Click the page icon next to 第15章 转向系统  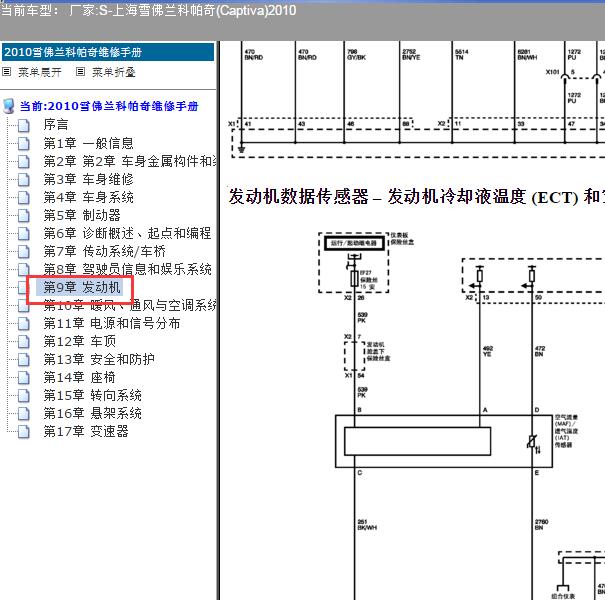click(24, 395)
